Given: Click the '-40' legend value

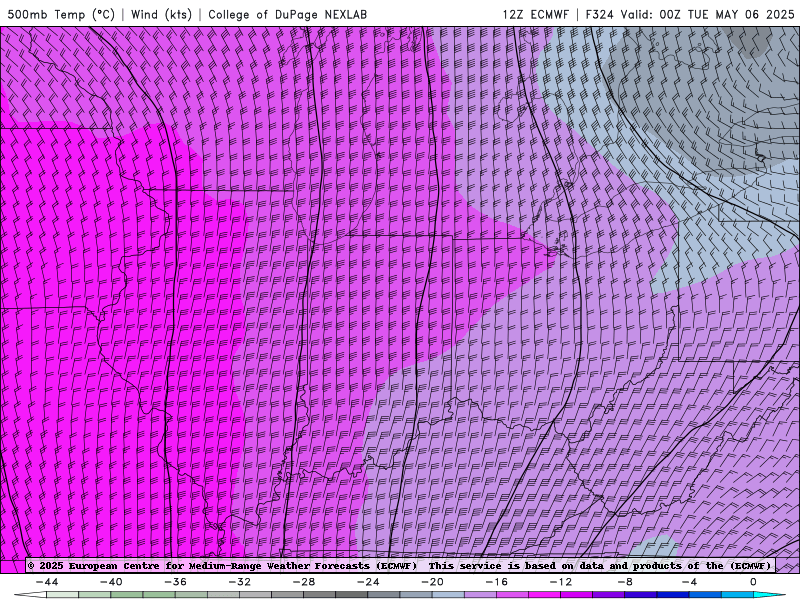Looking at the screenshot, I should coord(111,582).
